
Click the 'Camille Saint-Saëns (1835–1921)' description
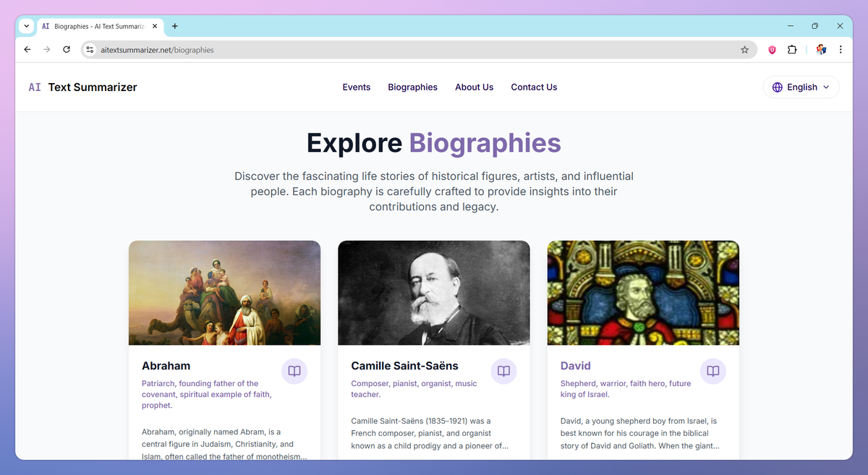pos(430,433)
